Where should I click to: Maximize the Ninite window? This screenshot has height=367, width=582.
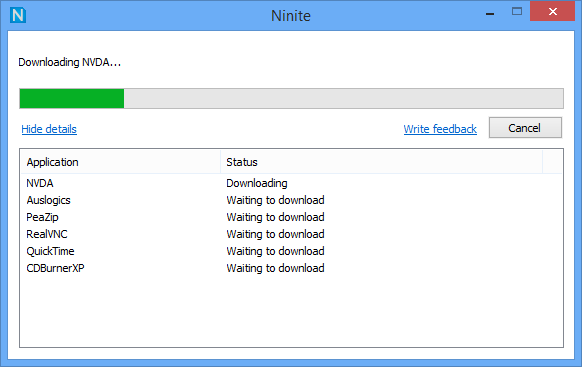(x=517, y=12)
